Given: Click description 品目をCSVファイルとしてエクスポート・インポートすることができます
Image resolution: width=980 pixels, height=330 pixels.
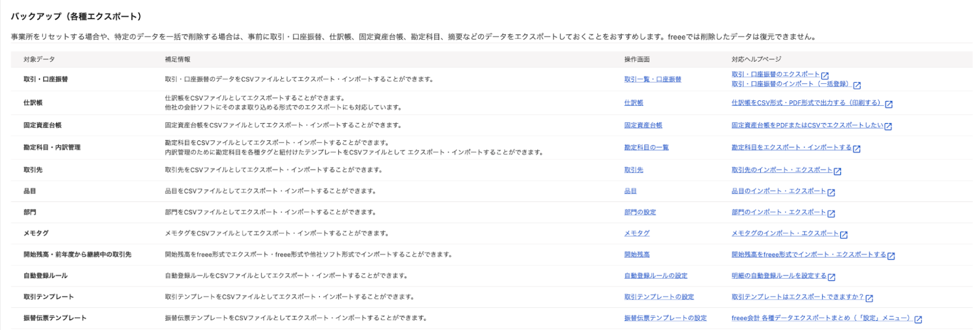Looking at the screenshot, I should 271,191.
